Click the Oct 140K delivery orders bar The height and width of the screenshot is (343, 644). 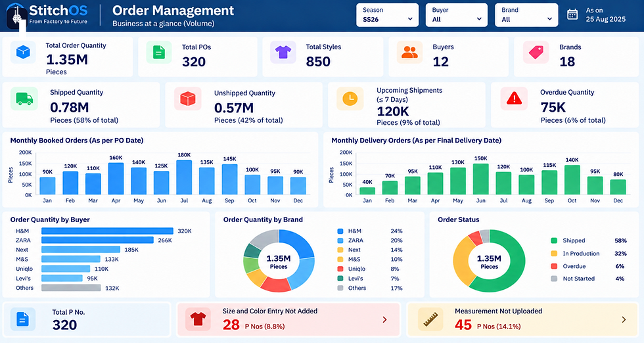572,180
